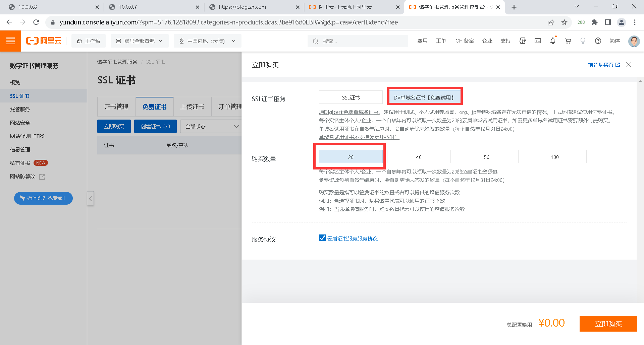644x345 pixels.
Task: Open 私有证书 in the sidebar
Action: point(20,163)
